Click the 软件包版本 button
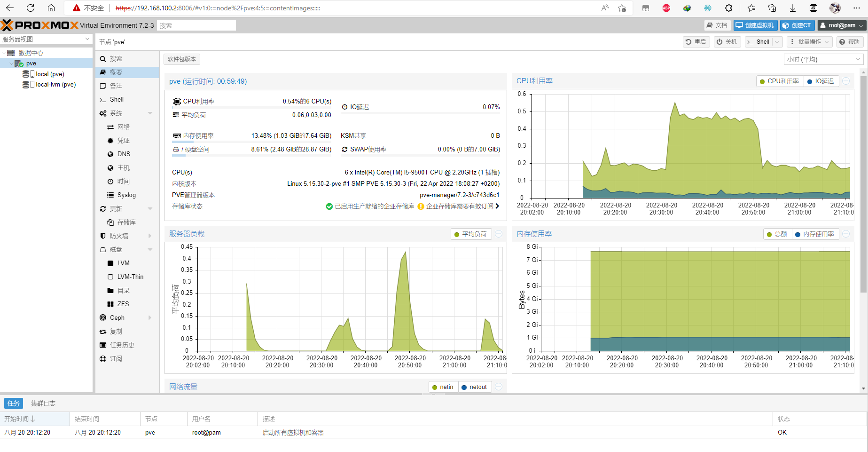This screenshot has height=452, width=868. click(x=182, y=59)
